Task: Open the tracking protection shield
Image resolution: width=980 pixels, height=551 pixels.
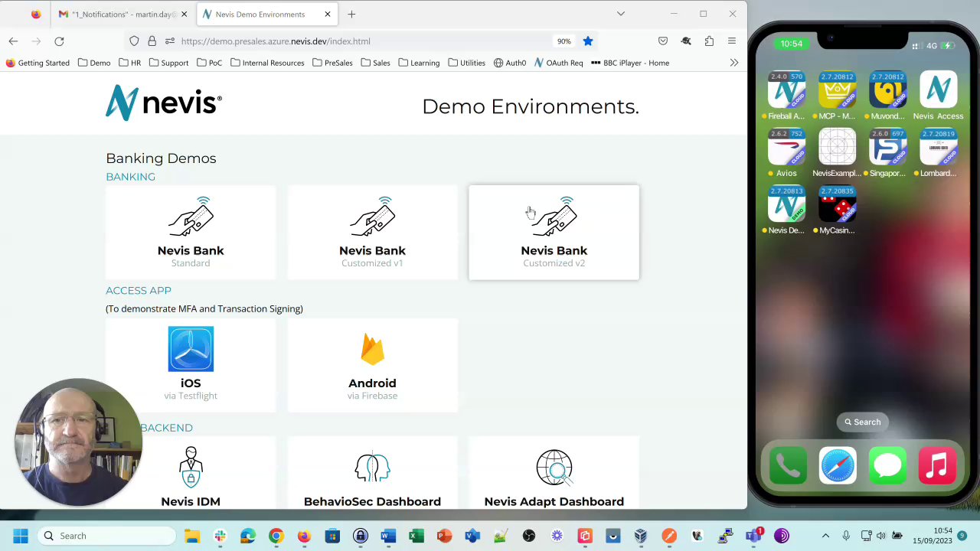Action: point(134,41)
